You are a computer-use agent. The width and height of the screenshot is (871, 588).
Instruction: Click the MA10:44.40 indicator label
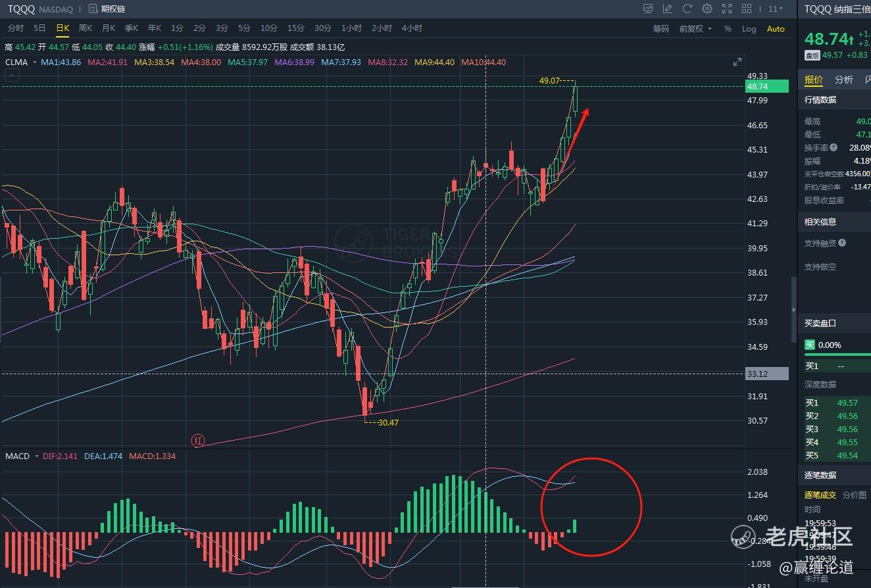484,62
